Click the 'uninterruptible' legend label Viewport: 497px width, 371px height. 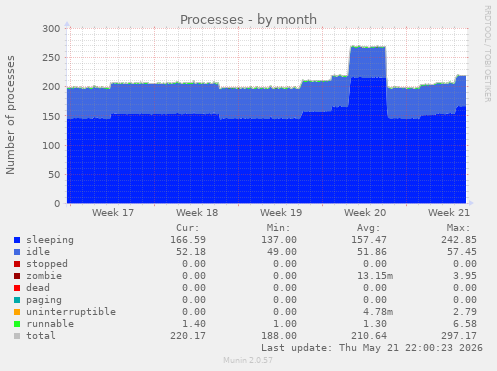(x=71, y=312)
